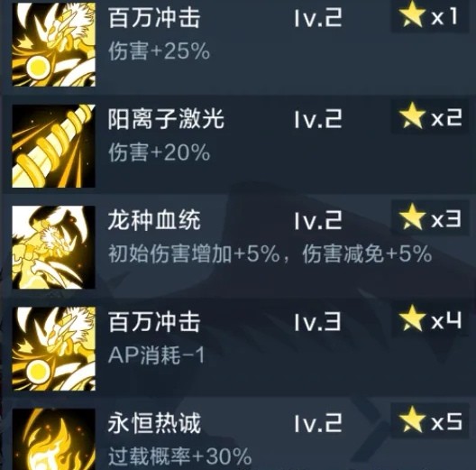Screen dimensions: 476x470
Task: Click the 龙种血统 skill title
Action: click(x=154, y=219)
